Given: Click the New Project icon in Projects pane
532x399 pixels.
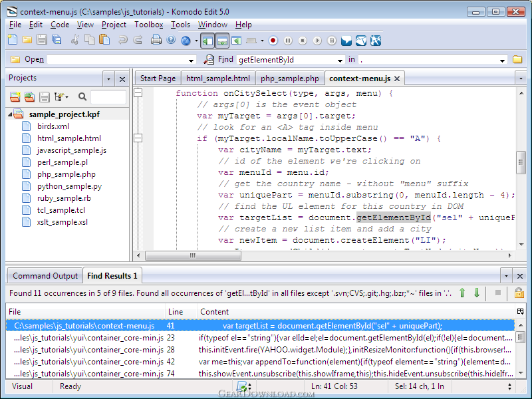Looking at the screenshot, I should [15, 97].
